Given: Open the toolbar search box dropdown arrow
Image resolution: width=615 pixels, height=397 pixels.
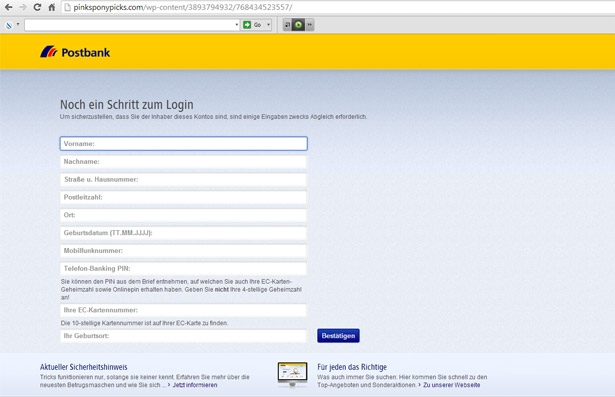Looking at the screenshot, I should coord(237,25).
